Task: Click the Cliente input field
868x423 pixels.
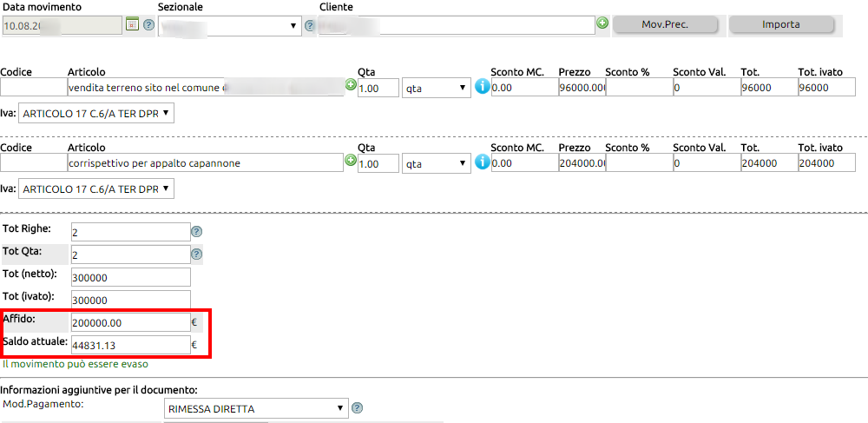Action: (456, 26)
